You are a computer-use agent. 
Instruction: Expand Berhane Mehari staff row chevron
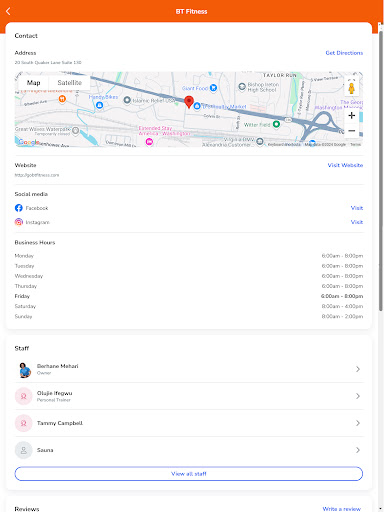(358, 369)
